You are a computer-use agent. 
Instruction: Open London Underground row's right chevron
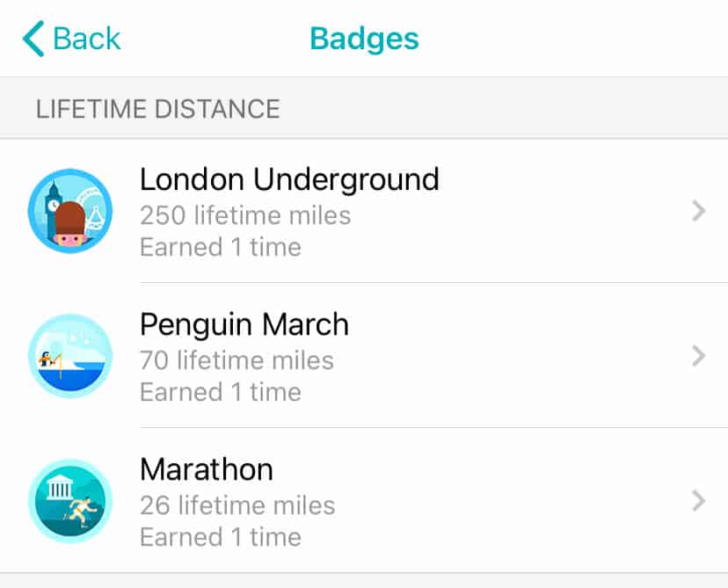(x=698, y=211)
